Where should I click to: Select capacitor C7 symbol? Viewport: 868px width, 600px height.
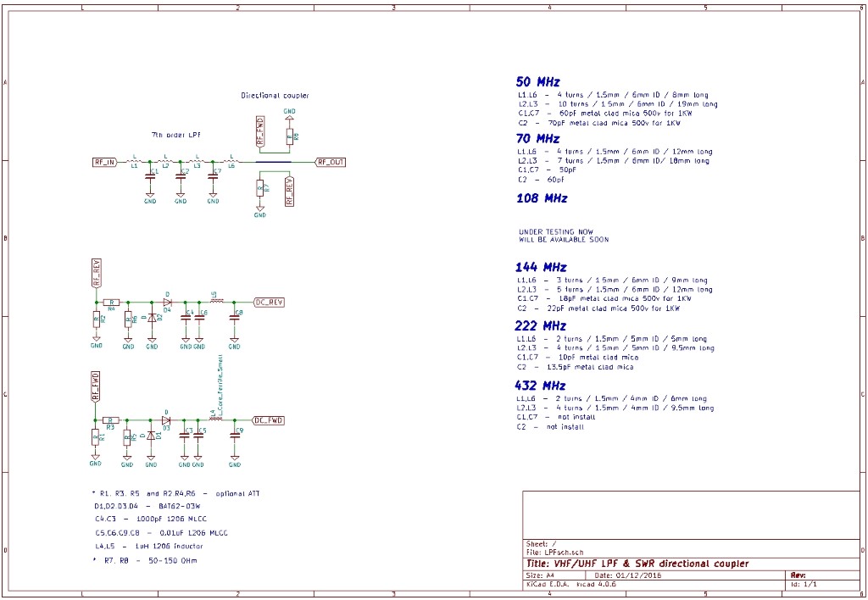coord(213,177)
